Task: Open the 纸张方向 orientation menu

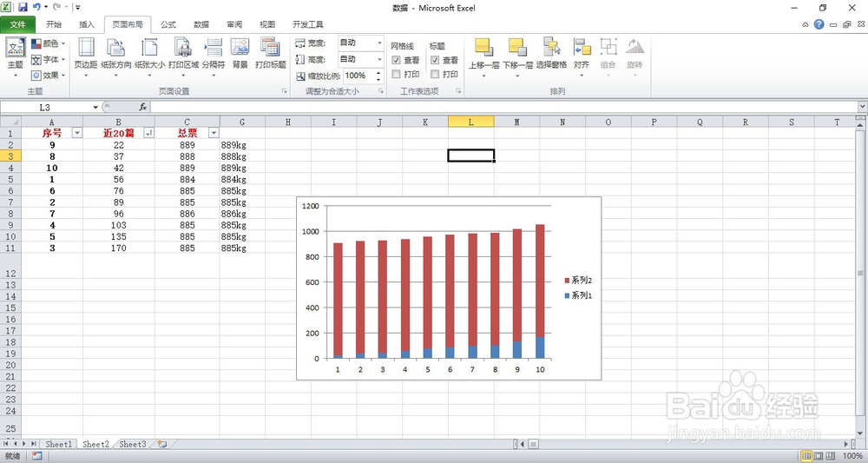Action: (116, 58)
